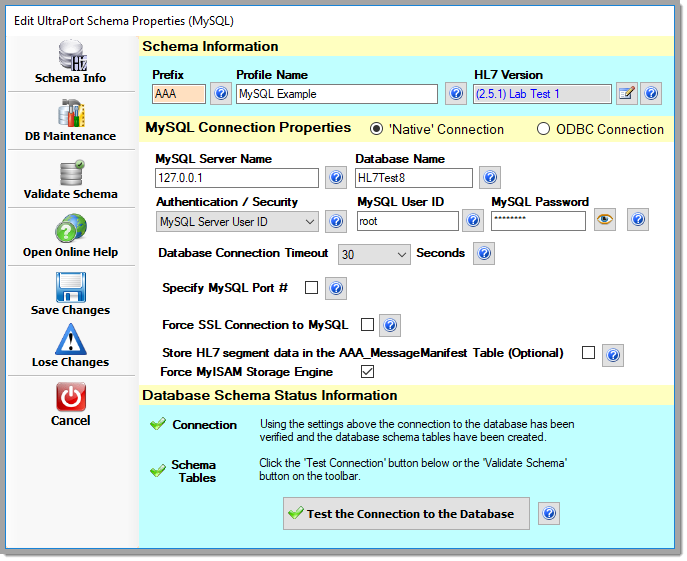Open help for Authentication / Security
Image resolution: width=687 pixels, height=561 pixels.
point(336,221)
